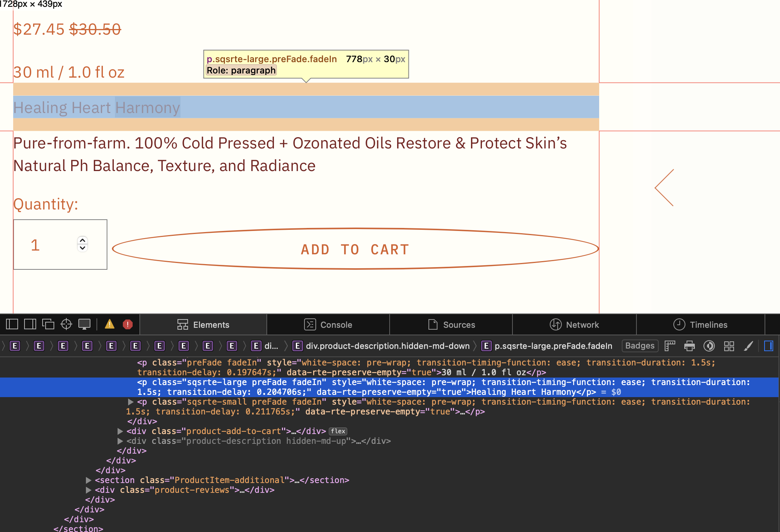The width and height of the screenshot is (780, 532).
Task: Open the Console tab
Action: point(328,325)
